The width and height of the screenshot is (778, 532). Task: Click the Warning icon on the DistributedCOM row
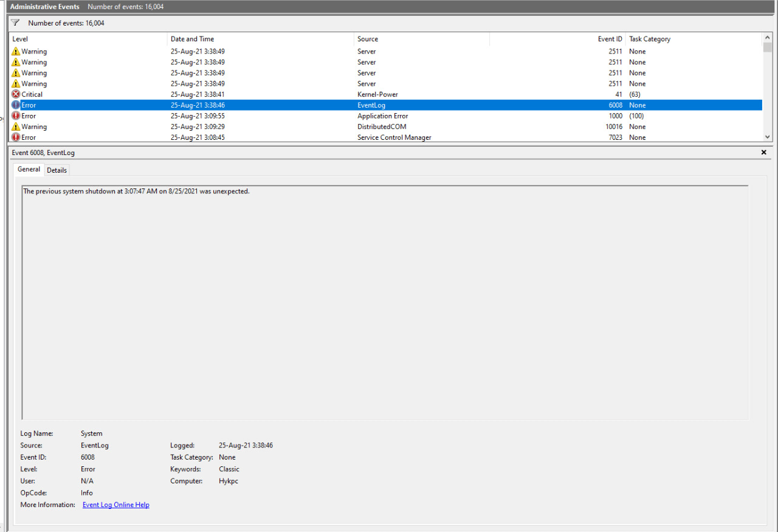[16, 126]
